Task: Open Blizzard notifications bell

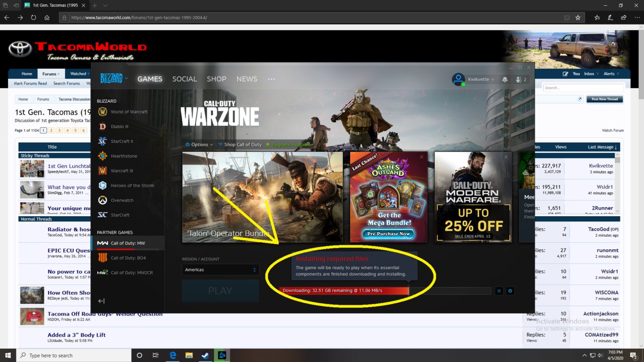Action: coord(505,79)
